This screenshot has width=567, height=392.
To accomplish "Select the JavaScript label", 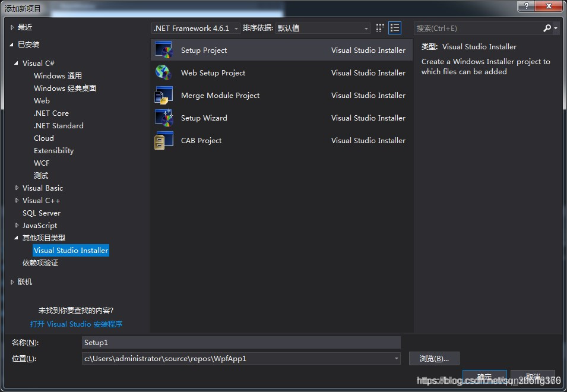I will coord(40,226).
